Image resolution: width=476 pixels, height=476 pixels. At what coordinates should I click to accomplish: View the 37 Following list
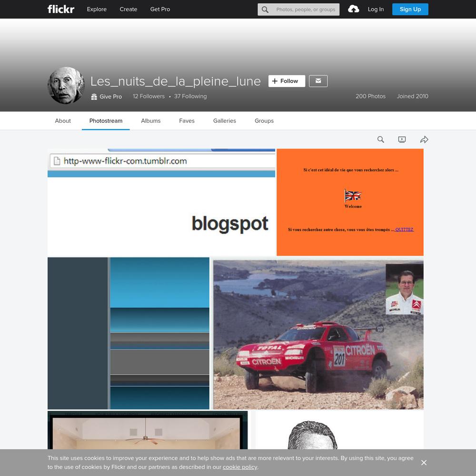coord(190,96)
